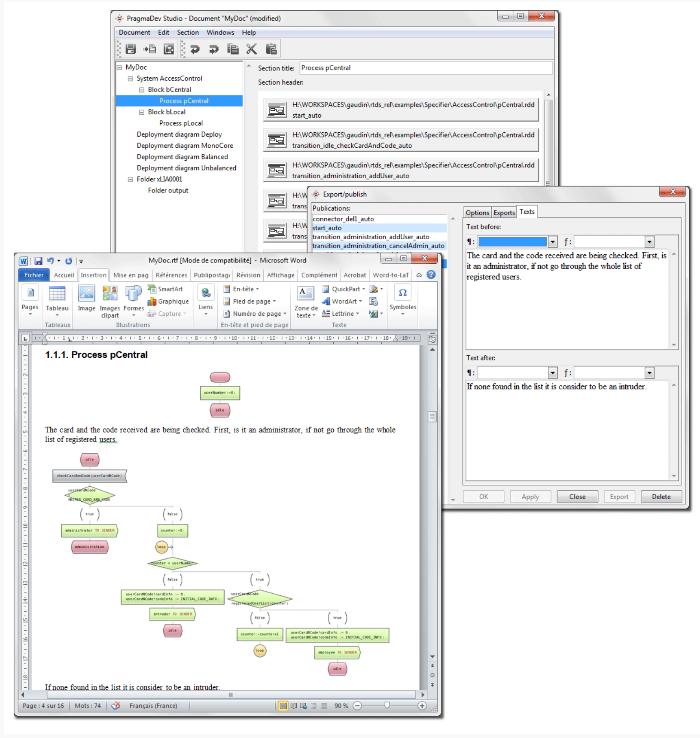Open the Text before paragraph style dropdown
700x738 pixels.
click(553, 242)
